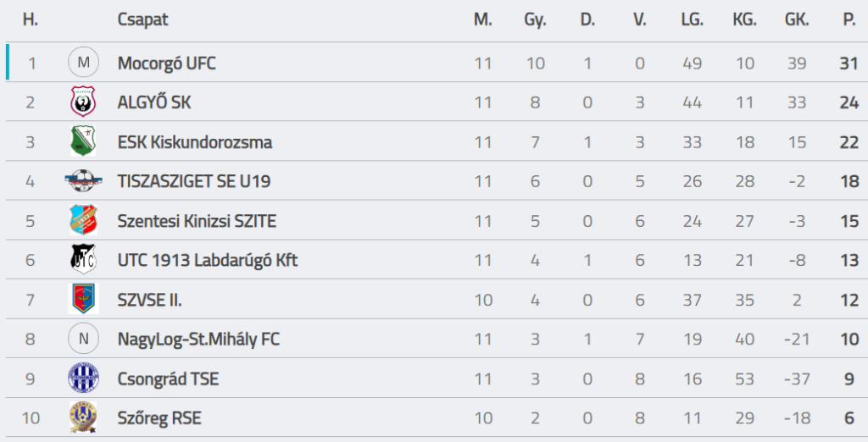Click the NagyLog-St.Mihály FC letter badge
The width and height of the screenshot is (868, 442).
[83, 339]
